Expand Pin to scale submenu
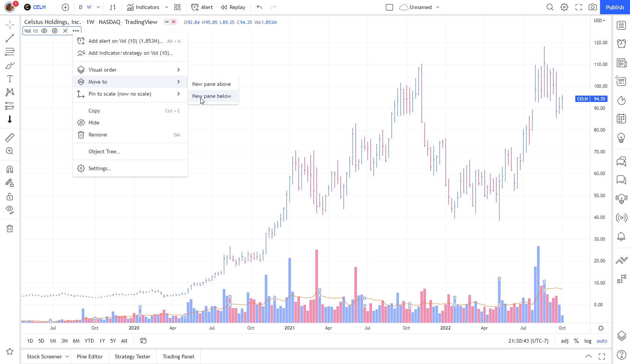 130,94
